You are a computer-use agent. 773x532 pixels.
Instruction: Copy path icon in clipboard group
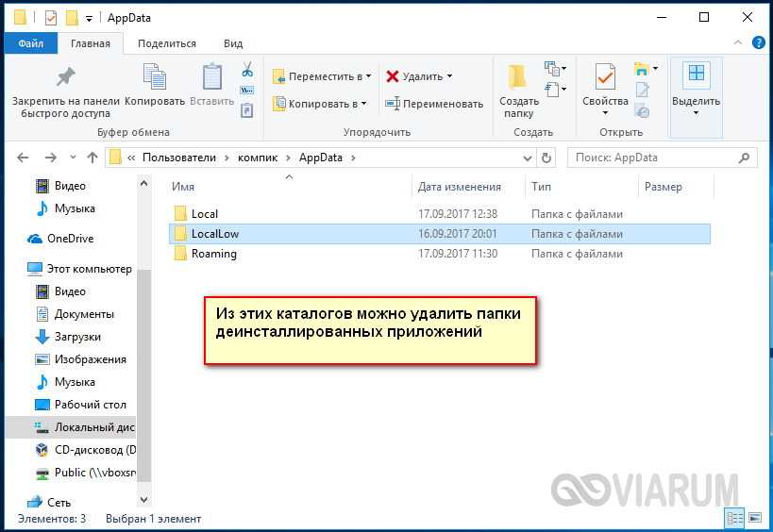[x=247, y=91]
